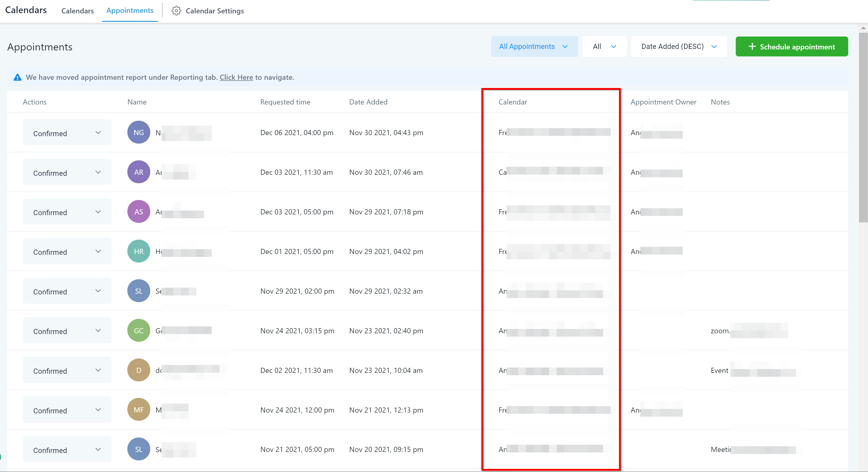This screenshot has width=868, height=472.
Task: Click the NG contact avatar
Action: 138,133
